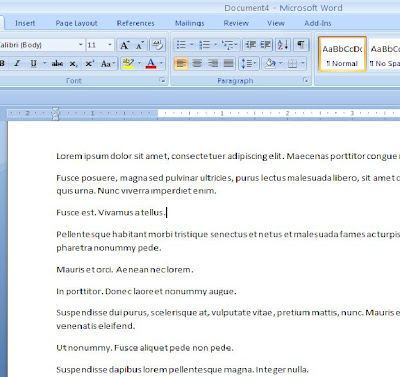Open the font size dropdown
The height and width of the screenshot is (377, 400).
coord(110,45)
